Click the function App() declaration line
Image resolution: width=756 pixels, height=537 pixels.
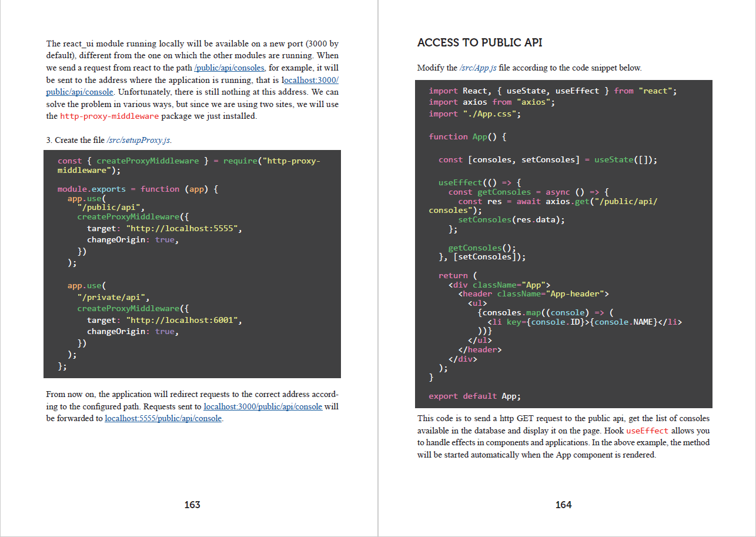(467, 137)
